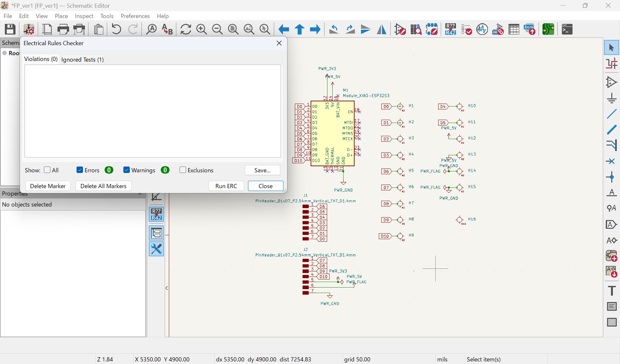Select the Add wire tool

click(612, 114)
